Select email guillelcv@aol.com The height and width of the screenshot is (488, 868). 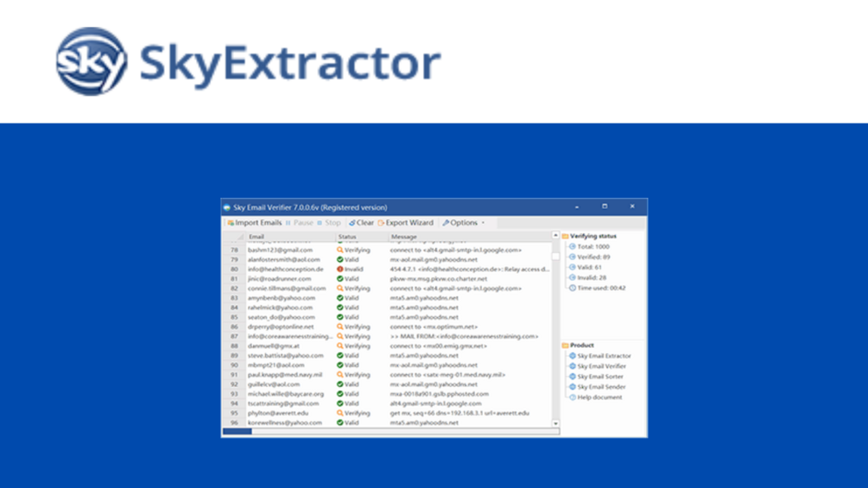274,384
